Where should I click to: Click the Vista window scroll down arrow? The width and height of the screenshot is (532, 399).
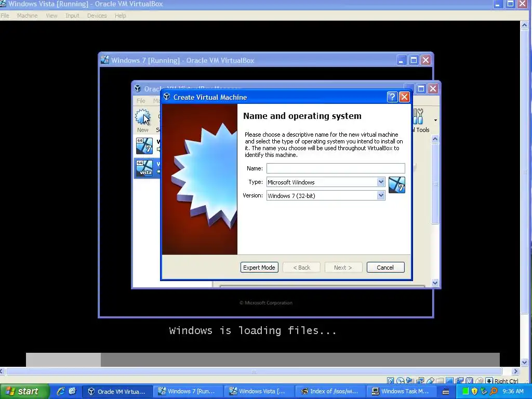click(x=525, y=362)
